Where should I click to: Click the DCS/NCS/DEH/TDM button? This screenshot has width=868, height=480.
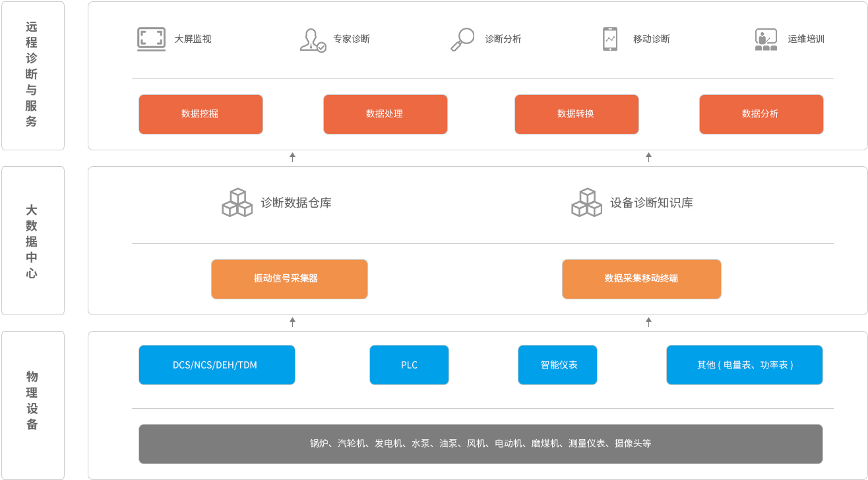click(216, 365)
